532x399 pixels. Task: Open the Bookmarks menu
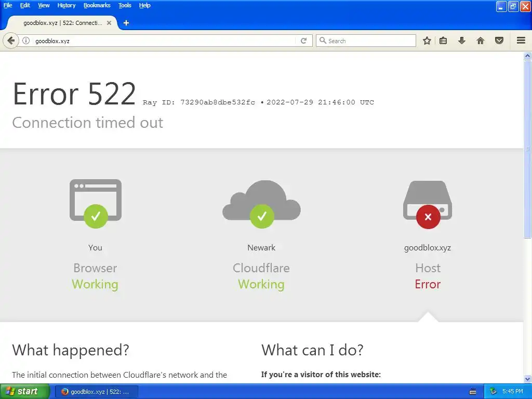pyautogui.click(x=97, y=5)
